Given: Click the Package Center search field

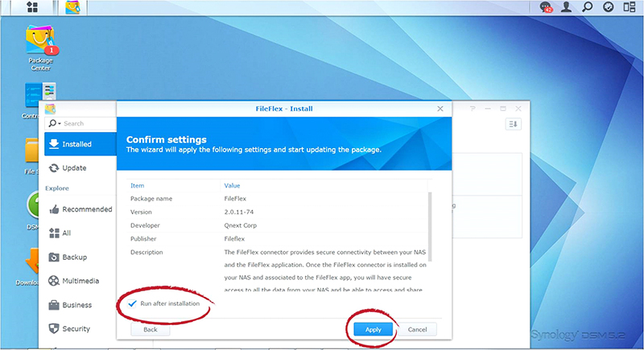Looking at the screenshot, I should [80, 123].
